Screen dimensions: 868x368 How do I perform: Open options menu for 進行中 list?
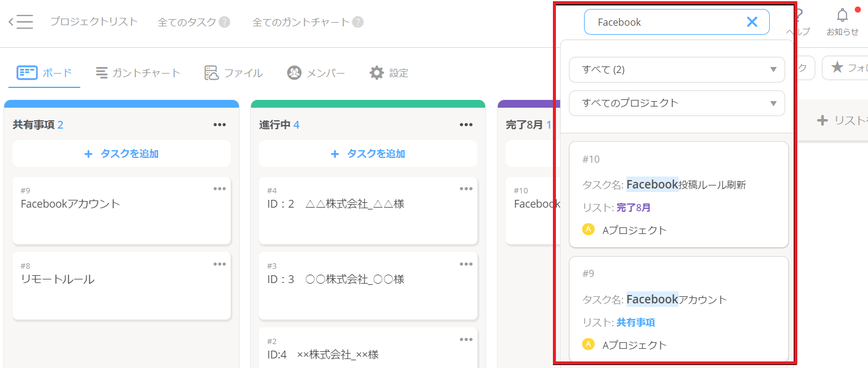[x=466, y=124]
